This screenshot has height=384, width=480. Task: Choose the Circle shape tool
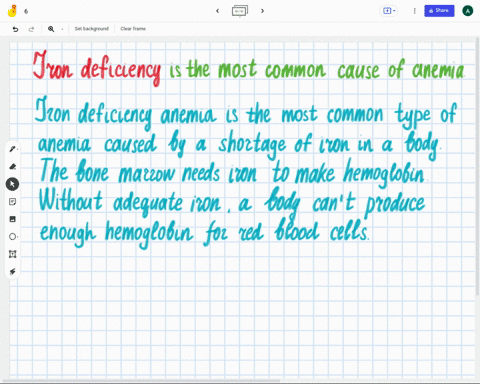(12, 237)
